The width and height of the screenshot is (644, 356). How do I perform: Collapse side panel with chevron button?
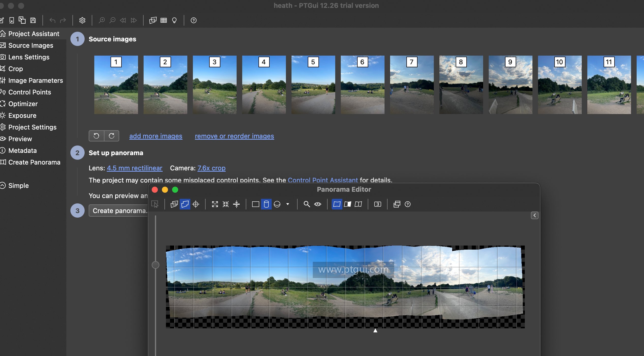click(x=534, y=215)
